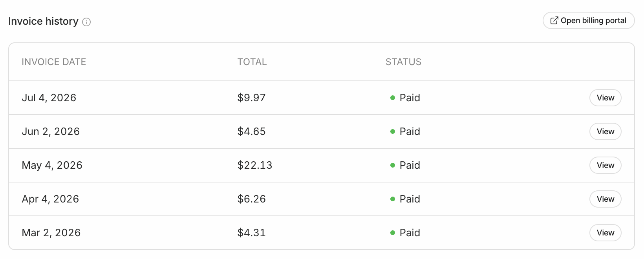Click Paid status text on Apr 4 row
644x259 pixels.
(410, 199)
